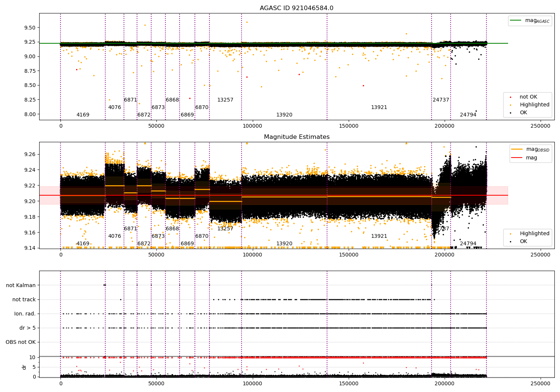Click the orange mag OBSID line sample
This screenshot has height=392, width=560.
point(517,149)
